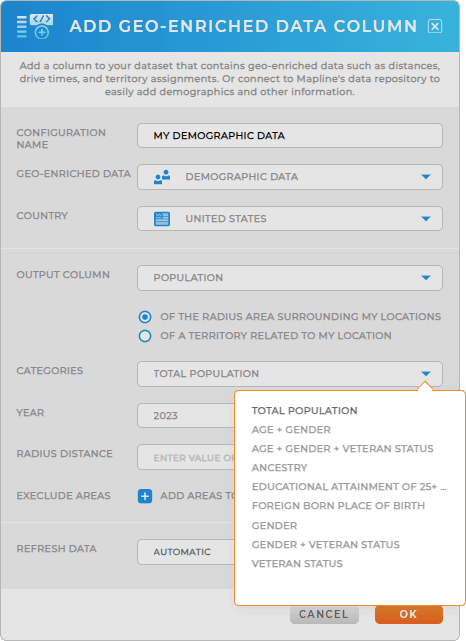Choose Age + Gender + Veteran Status

(343, 448)
